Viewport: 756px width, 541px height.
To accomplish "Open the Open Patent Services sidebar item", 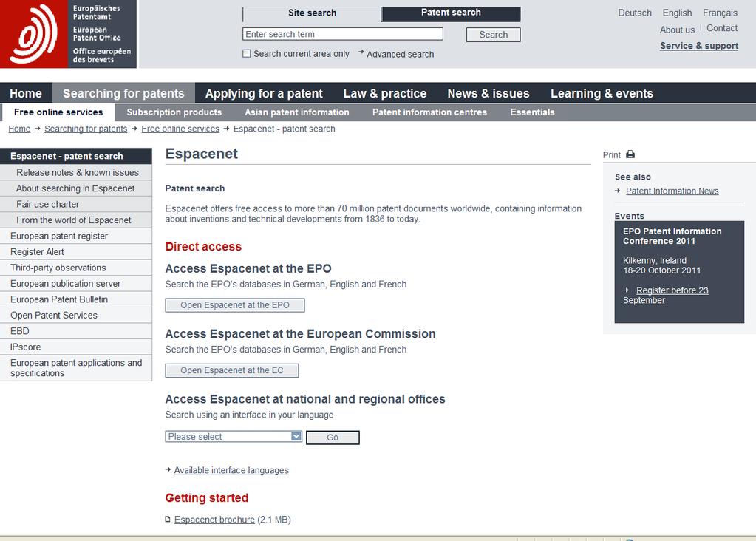I will coord(75,316).
